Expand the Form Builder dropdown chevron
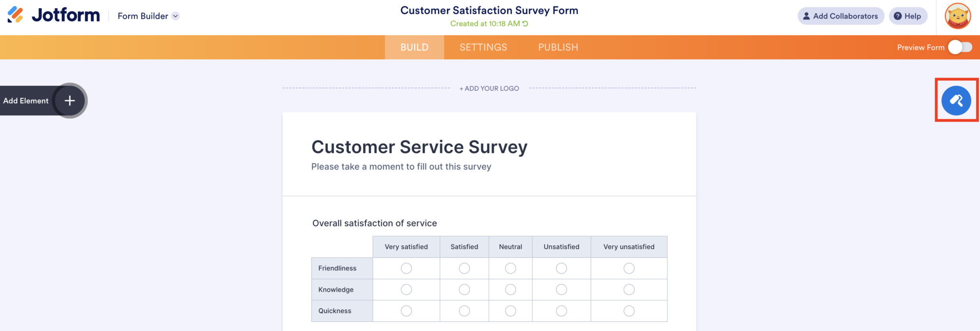980x331 pixels. (176, 16)
